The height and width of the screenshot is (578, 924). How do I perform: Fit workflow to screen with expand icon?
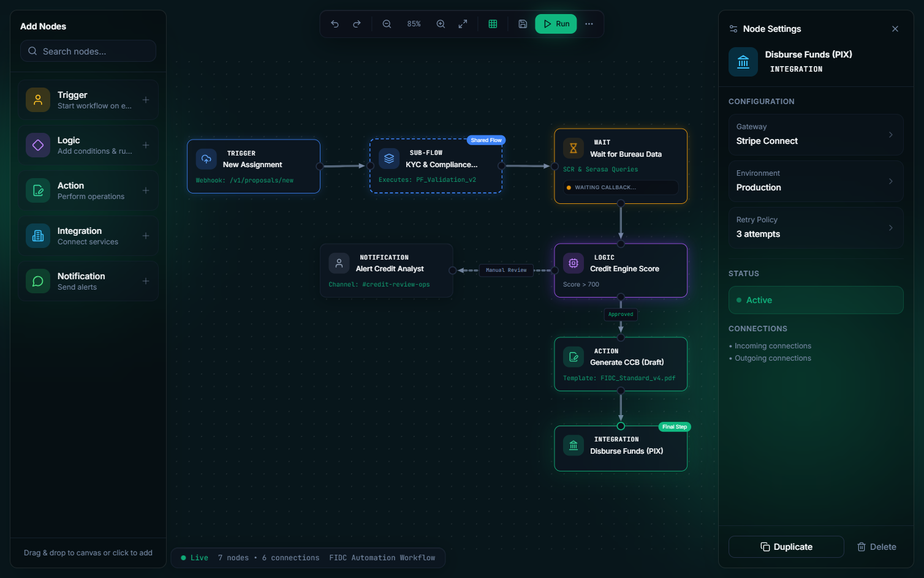463,24
